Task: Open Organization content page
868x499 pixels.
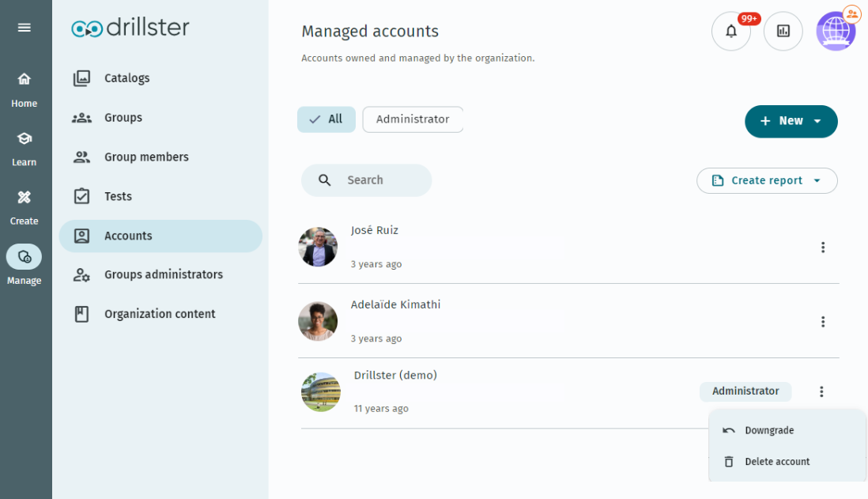Action: (160, 314)
